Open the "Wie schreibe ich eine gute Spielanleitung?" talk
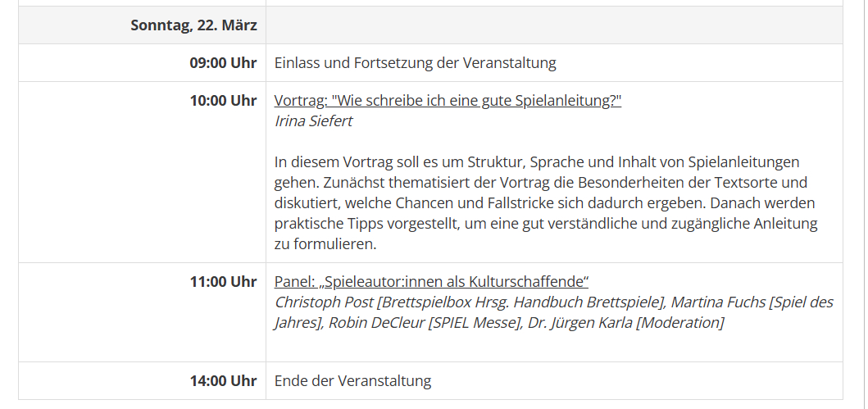Image resolution: width=868 pixels, height=409 pixels. (x=448, y=101)
